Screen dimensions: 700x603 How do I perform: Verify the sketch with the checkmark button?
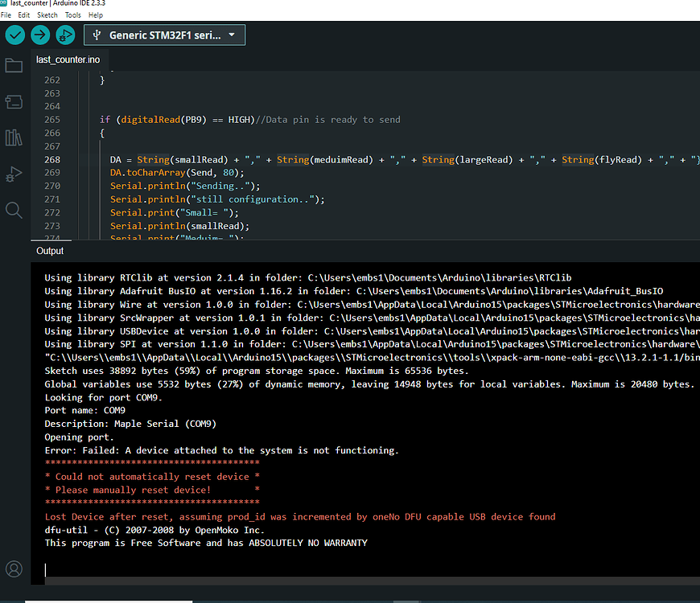click(x=14, y=35)
